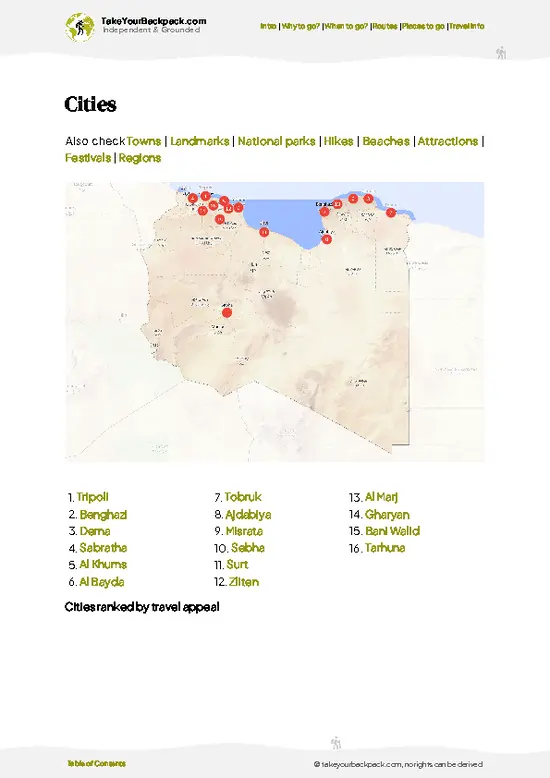Open the Bani Walid city link
The height and width of the screenshot is (778, 550).
pyautogui.click(x=393, y=531)
